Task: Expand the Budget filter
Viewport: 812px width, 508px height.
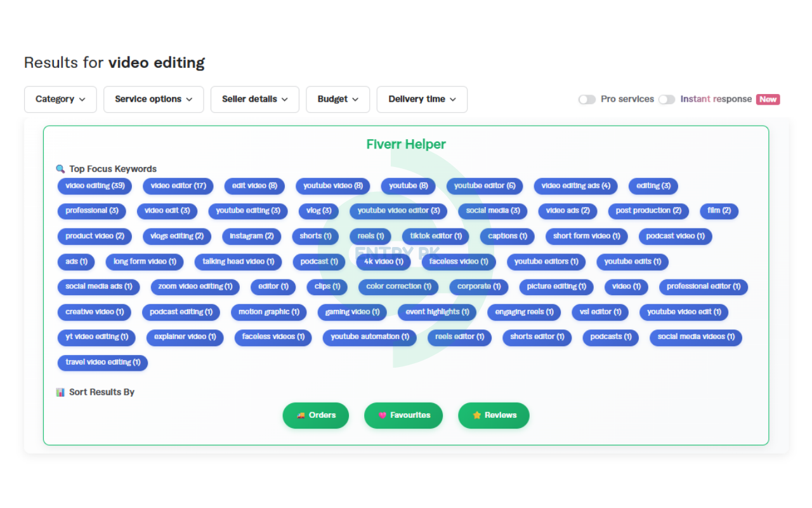Action: point(337,100)
